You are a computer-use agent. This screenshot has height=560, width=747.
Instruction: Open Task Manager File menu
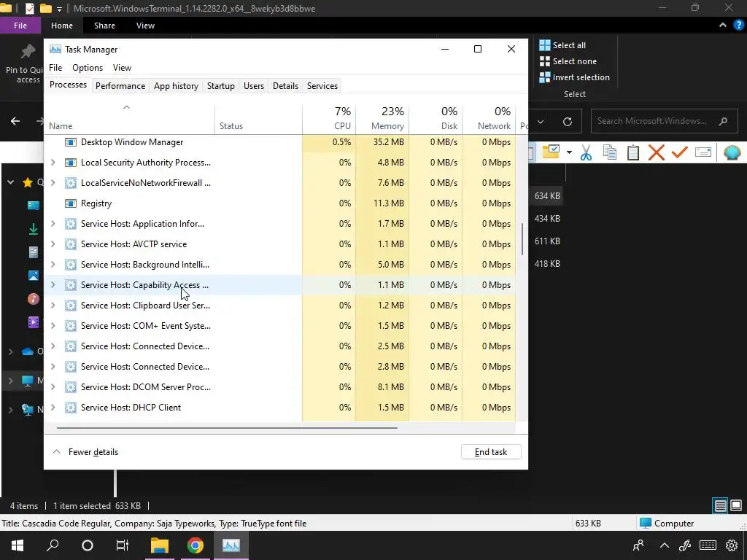[x=55, y=68]
